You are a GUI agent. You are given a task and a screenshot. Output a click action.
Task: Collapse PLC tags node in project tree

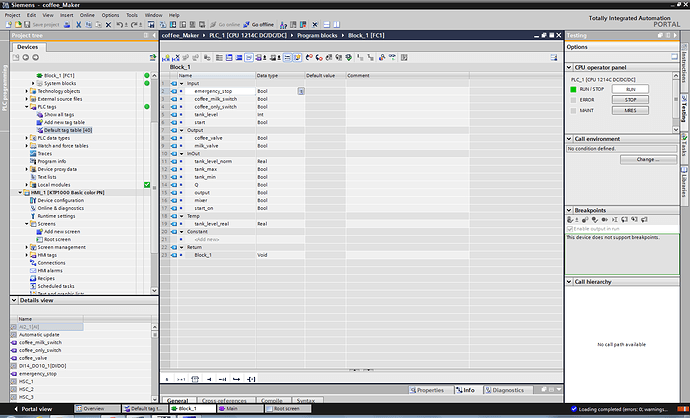coord(26,107)
